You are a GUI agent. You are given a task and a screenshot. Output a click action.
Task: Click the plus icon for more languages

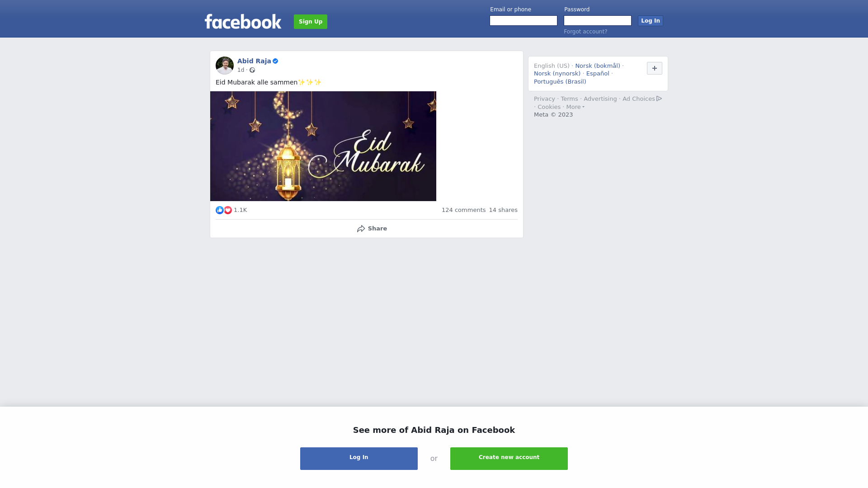pos(655,68)
